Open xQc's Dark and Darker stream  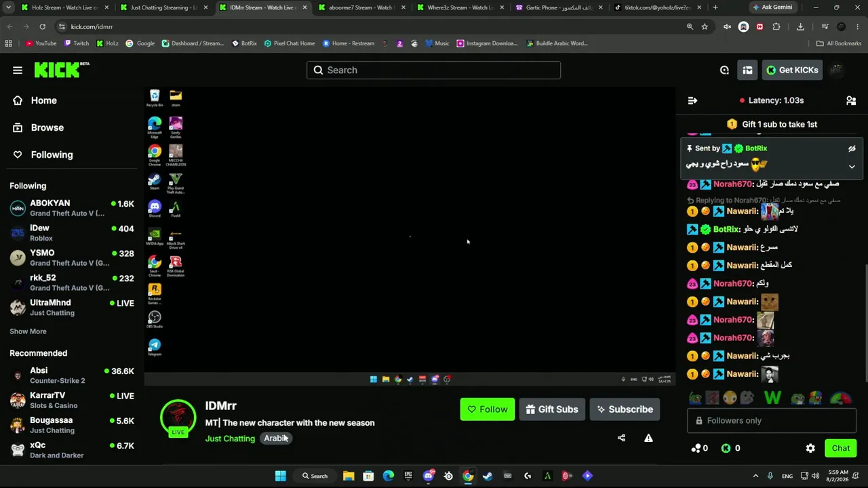click(x=72, y=450)
